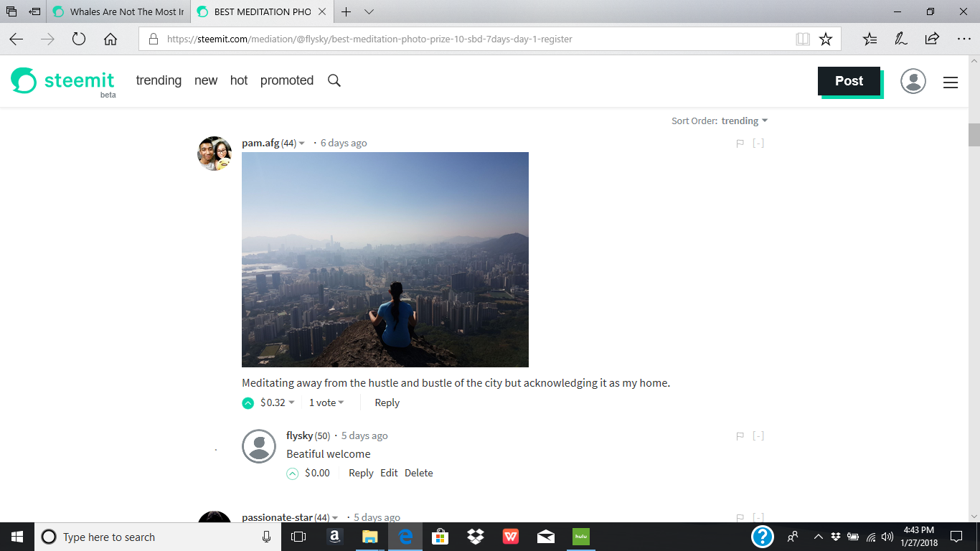Screen dimensions: 980x551
Task: Delete flysky's comment
Action: tap(419, 474)
